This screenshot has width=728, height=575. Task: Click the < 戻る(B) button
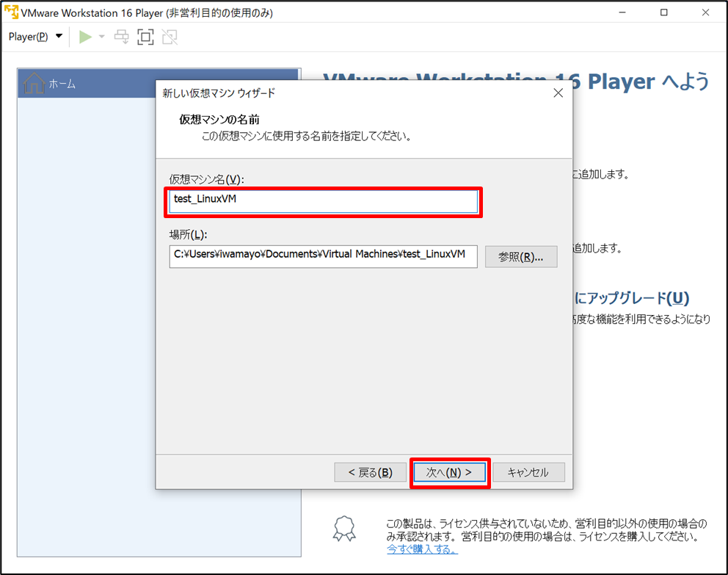[x=370, y=472]
